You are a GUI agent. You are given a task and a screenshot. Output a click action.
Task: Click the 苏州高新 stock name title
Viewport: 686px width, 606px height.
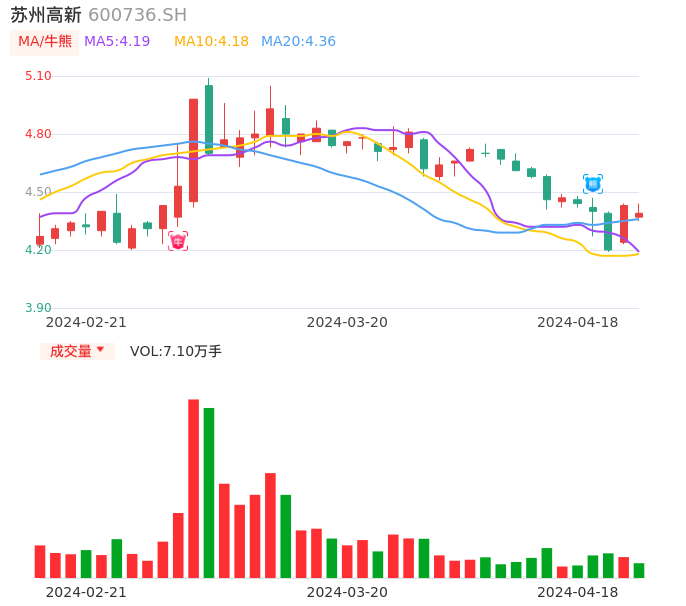[x=46, y=15]
